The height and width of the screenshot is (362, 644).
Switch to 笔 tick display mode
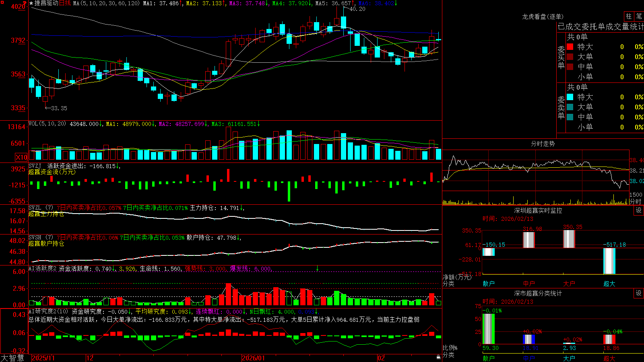639,16
